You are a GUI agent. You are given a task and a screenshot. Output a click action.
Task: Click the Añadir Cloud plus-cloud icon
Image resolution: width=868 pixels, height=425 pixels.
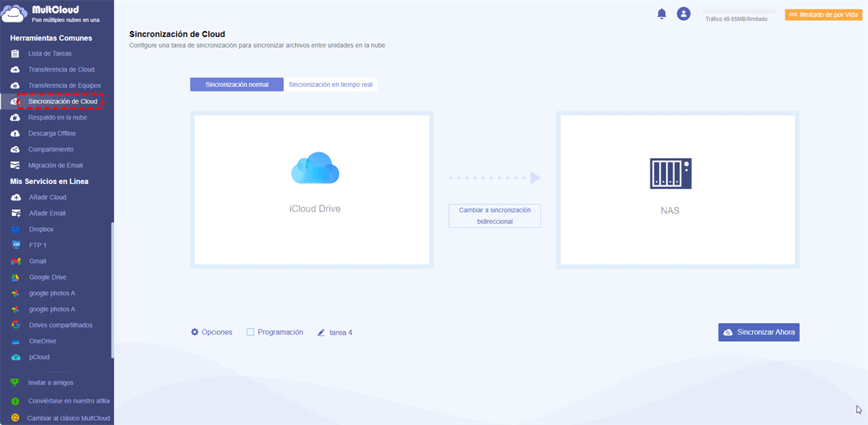point(15,197)
